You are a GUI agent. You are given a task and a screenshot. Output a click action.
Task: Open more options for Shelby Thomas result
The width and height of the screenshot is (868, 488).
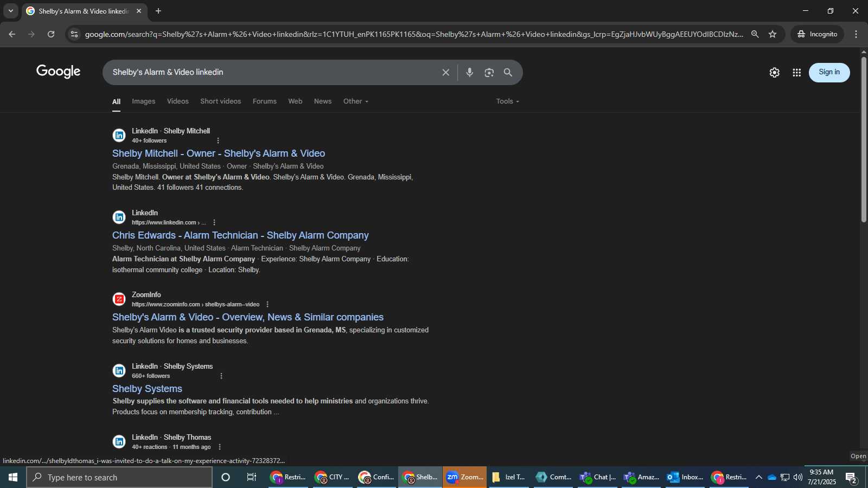pos(220,447)
